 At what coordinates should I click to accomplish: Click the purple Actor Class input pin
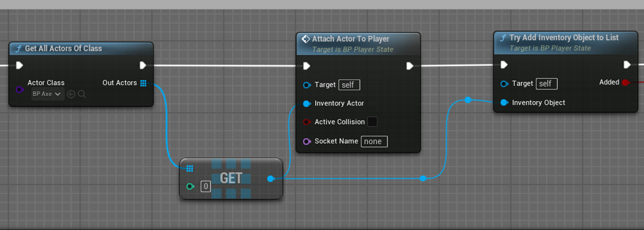coord(19,90)
